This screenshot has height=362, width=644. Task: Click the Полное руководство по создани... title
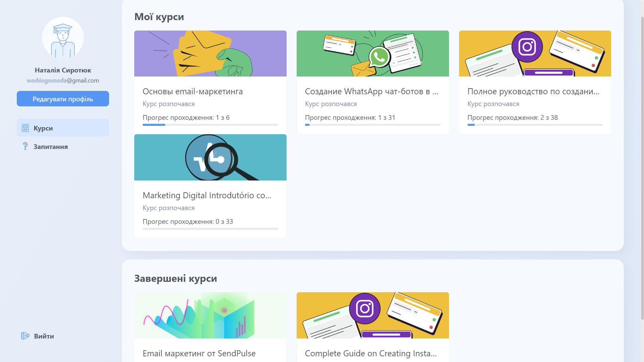(x=533, y=92)
